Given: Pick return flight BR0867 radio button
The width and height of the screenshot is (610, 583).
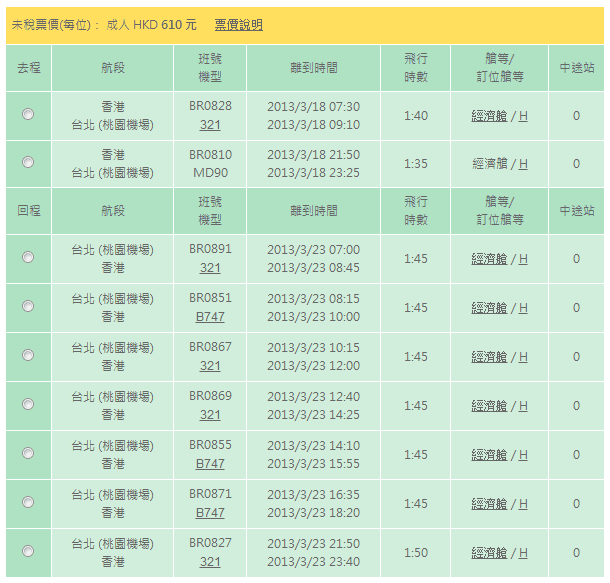Looking at the screenshot, I should pos(28,355).
